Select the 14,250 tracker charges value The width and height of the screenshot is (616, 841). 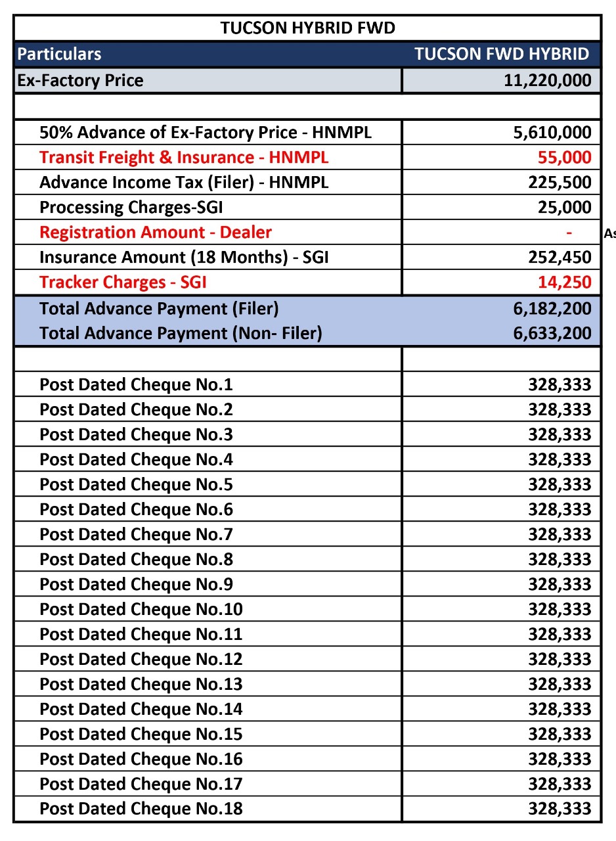[x=563, y=282]
